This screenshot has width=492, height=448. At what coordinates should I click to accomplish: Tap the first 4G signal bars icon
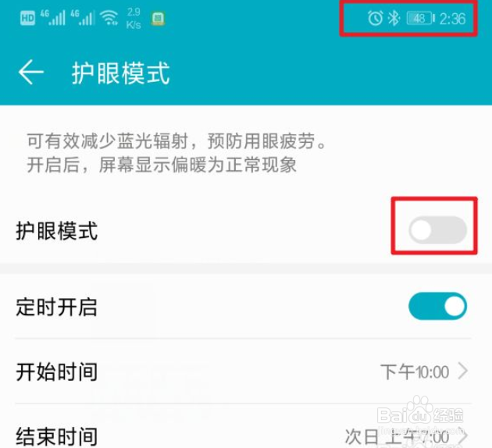tap(53, 17)
